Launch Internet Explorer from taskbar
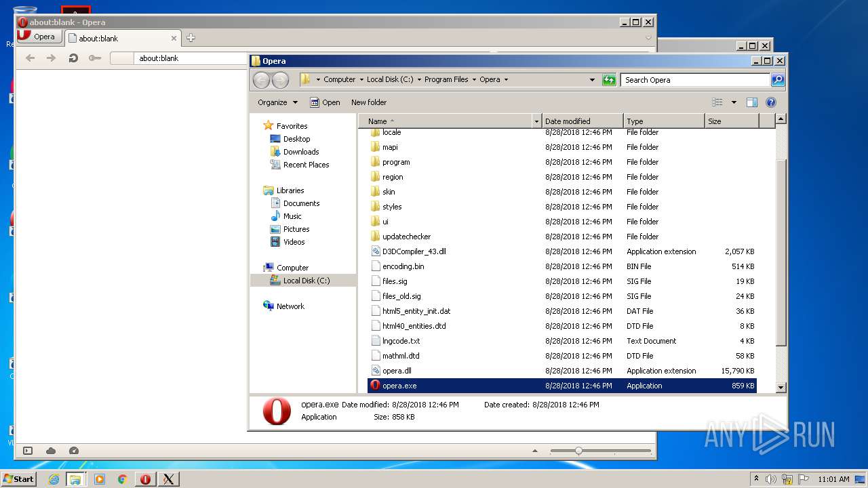The height and width of the screenshot is (488, 868). click(x=54, y=479)
